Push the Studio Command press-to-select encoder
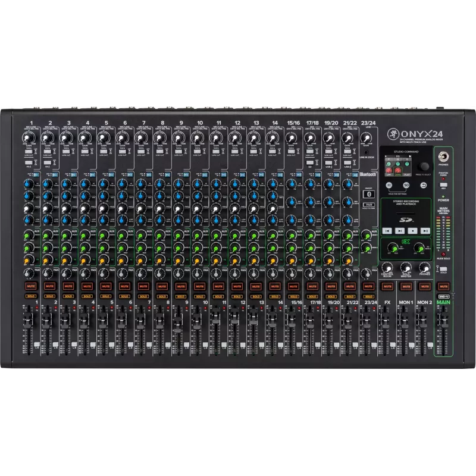 [x=424, y=167]
